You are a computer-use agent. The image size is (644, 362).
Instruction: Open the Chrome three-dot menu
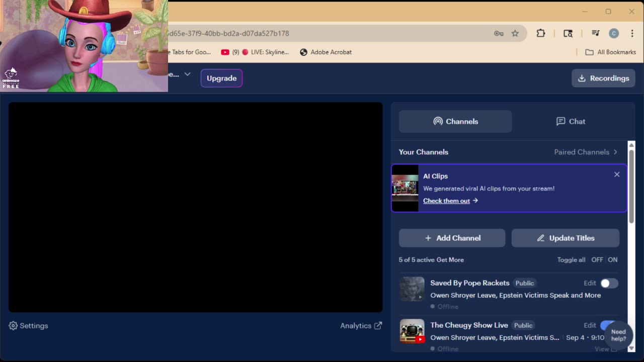pos(632,33)
